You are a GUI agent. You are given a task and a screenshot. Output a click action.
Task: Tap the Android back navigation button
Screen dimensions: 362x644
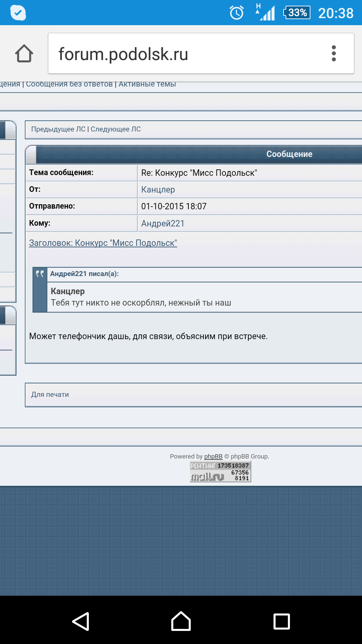81,622
